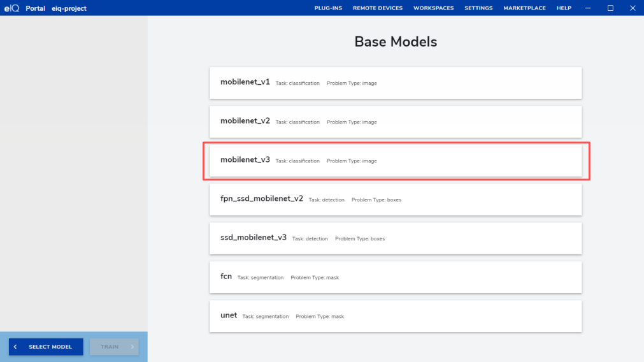This screenshot has height=362, width=644.
Task: Choose the mobilenet_v2 classification model
Action: click(x=395, y=122)
